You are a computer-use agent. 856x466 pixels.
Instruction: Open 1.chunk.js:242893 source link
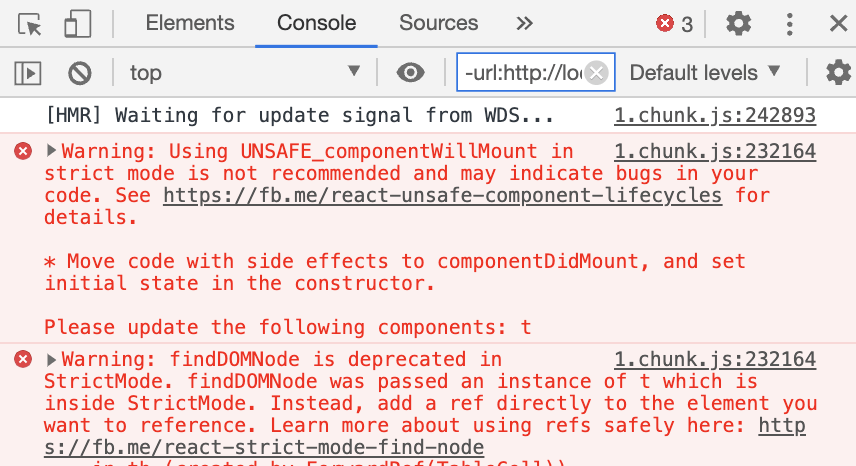[714, 116]
